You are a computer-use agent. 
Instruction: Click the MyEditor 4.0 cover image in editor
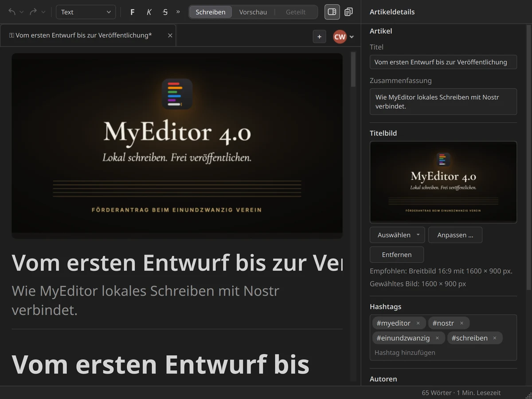[177, 146]
